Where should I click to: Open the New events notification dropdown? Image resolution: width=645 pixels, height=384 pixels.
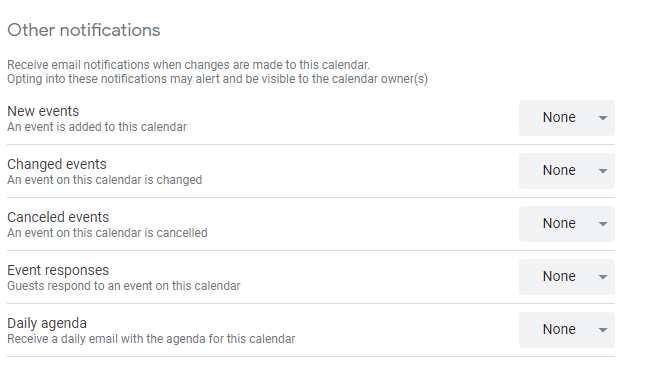coord(566,118)
